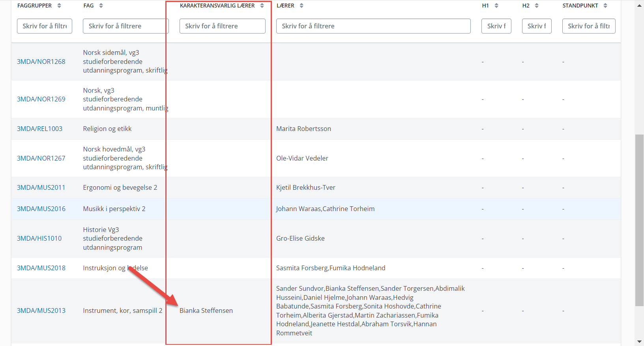Open the 3MDA/NOR1269 group link
Viewport: 644px width, 346px height.
(x=41, y=99)
